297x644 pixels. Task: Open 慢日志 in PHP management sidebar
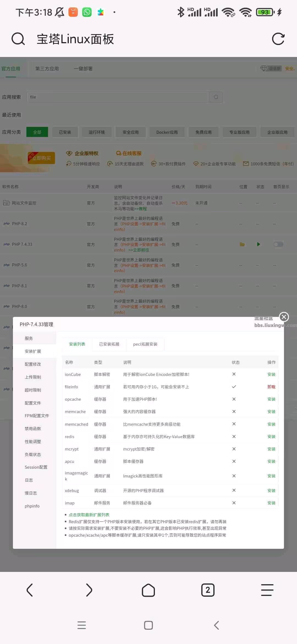pyautogui.click(x=35, y=493)
